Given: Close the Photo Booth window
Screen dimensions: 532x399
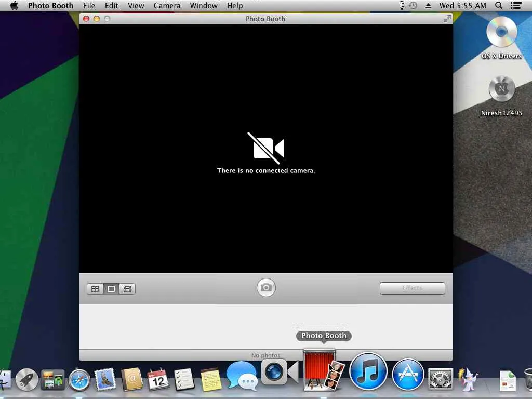Looking at the screenshot, I should pyautogui.click(x=86, y=19).
